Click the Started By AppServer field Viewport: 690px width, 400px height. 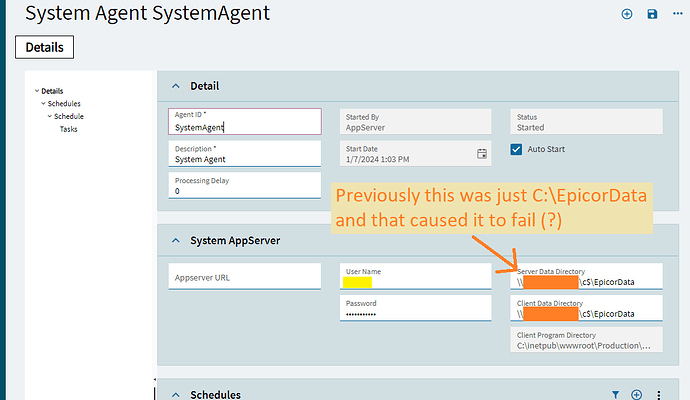click(415, 121)
